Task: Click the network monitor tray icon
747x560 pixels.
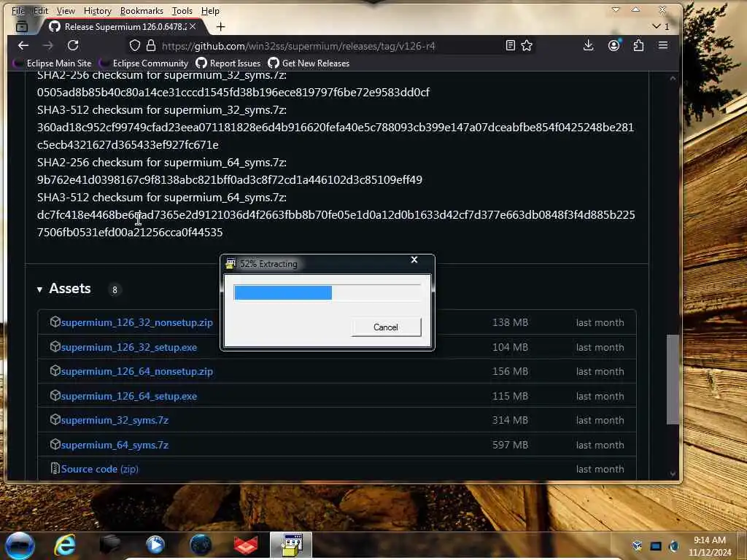Action: click(x=656, y=546)
